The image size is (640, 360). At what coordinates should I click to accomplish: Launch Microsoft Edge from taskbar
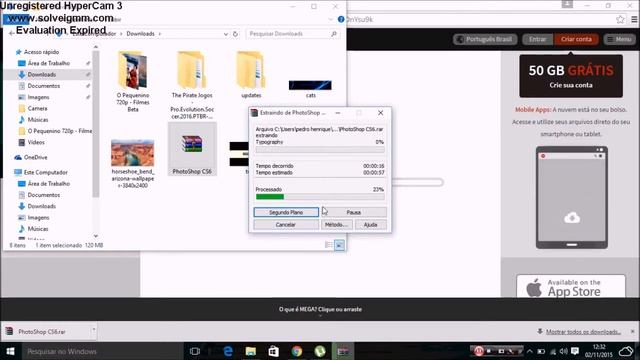[228, 351]
